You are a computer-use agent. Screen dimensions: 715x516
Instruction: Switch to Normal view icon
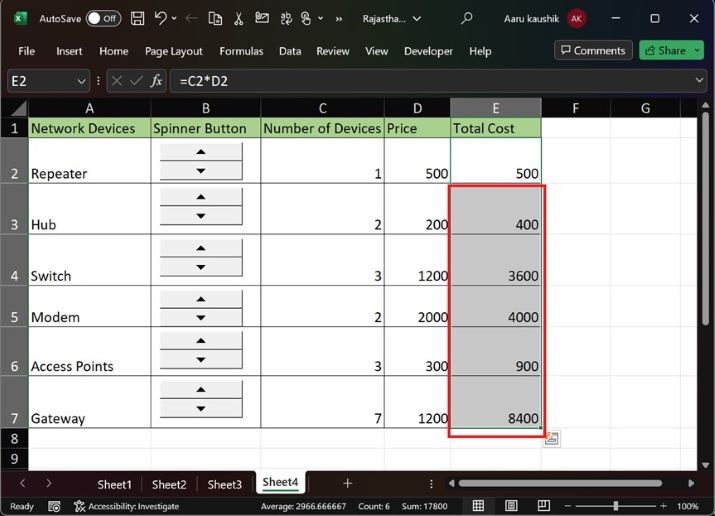pyautogui.click(x=478, y=506)
